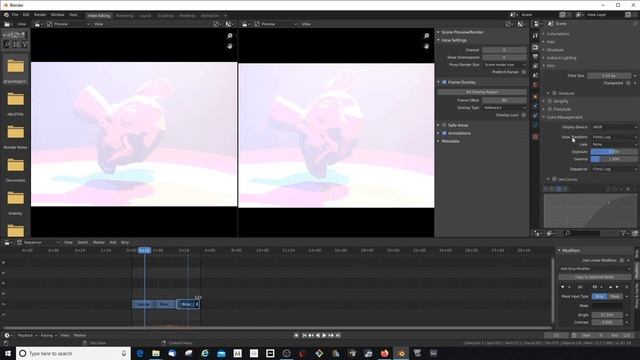
Task: Toggle Freestyle checkbox
Action: pos(550,109)
